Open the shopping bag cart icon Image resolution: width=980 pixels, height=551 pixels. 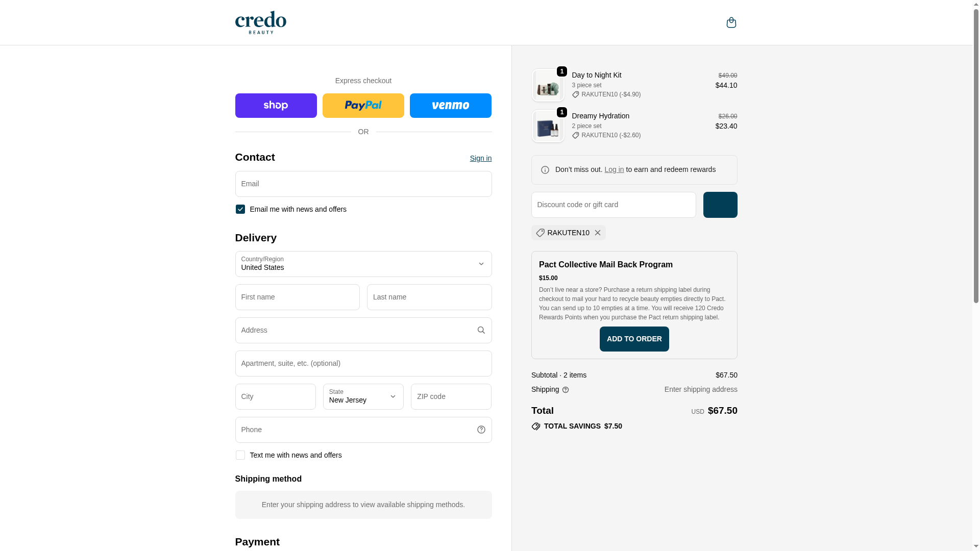tap(731, 22)
